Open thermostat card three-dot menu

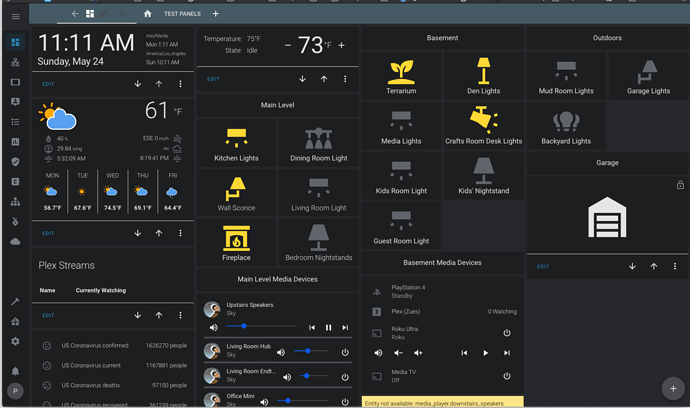345,79
